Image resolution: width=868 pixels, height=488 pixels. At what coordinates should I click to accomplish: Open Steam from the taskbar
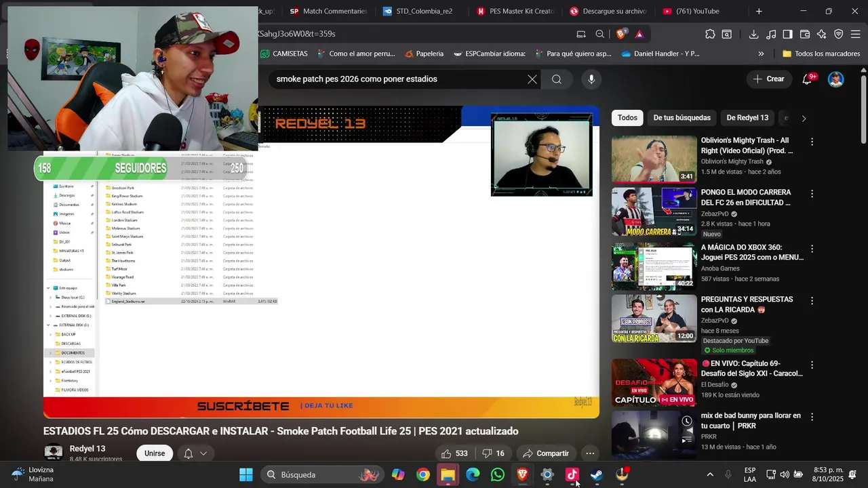597,474
